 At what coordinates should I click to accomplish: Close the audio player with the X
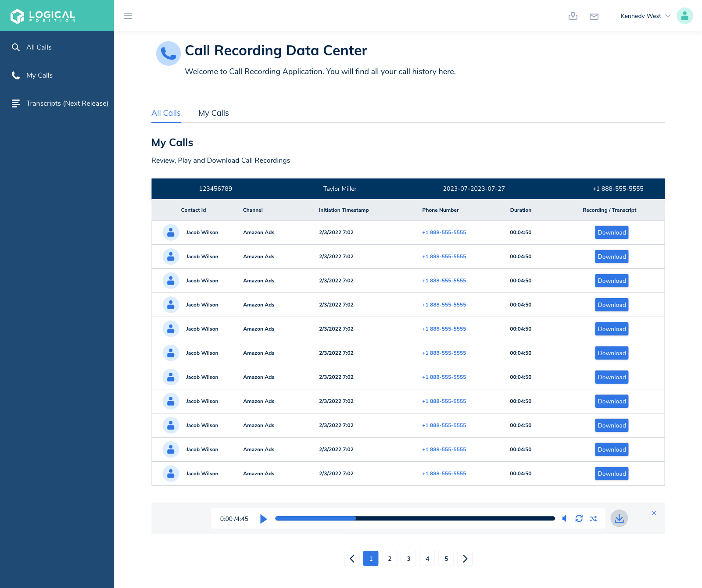654,513
